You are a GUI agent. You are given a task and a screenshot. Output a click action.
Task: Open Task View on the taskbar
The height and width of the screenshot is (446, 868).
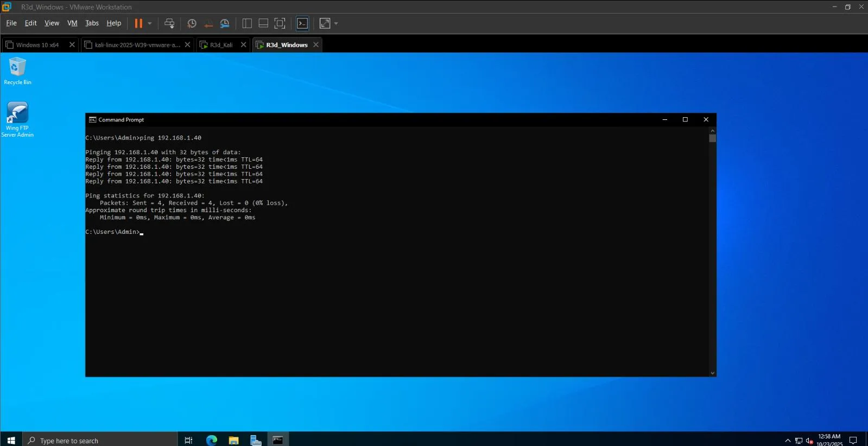(x=188, y=440)
